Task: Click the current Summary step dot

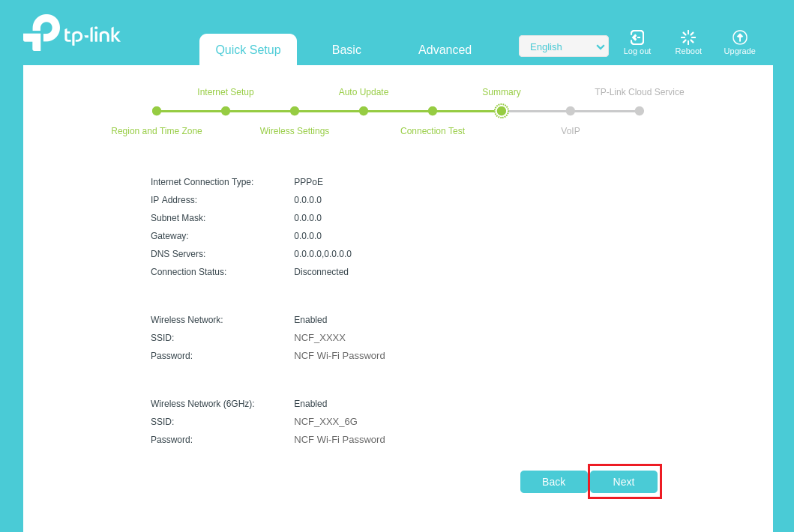Action: point(502,111)
